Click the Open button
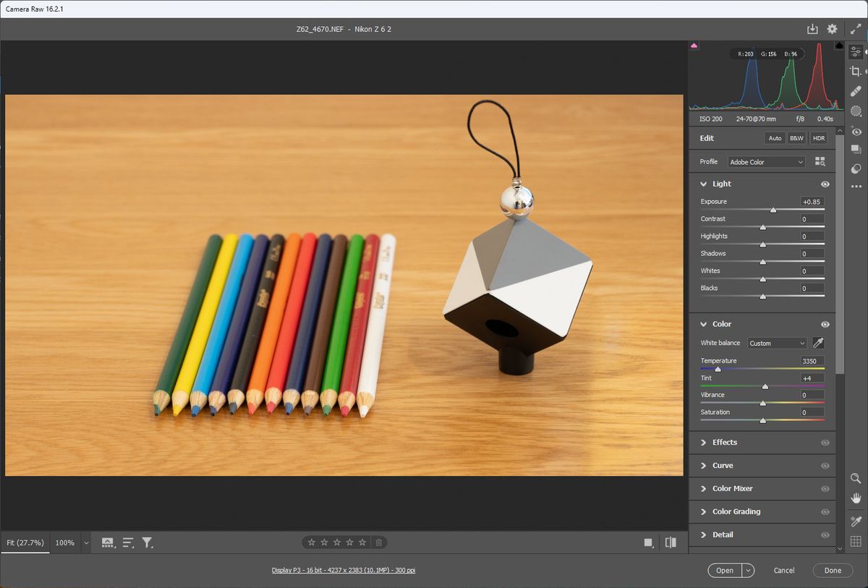Viewport: 868px width, 588px height. pos(723,570)
